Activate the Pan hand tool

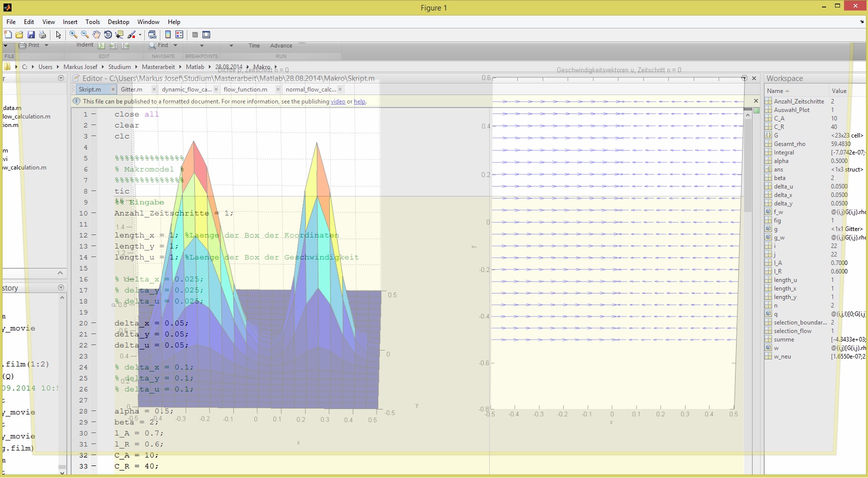pos(96,34)
